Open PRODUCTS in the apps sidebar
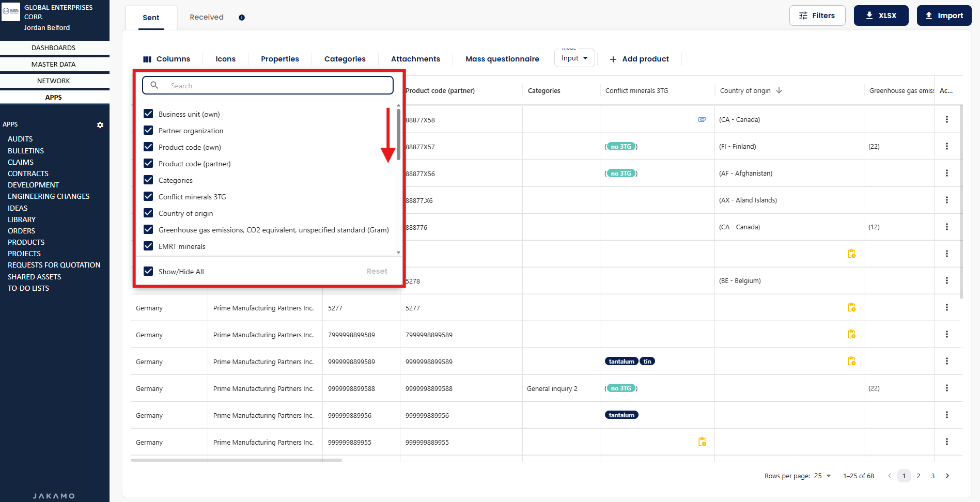Viewport: 980px width, 502px height. 26,242
